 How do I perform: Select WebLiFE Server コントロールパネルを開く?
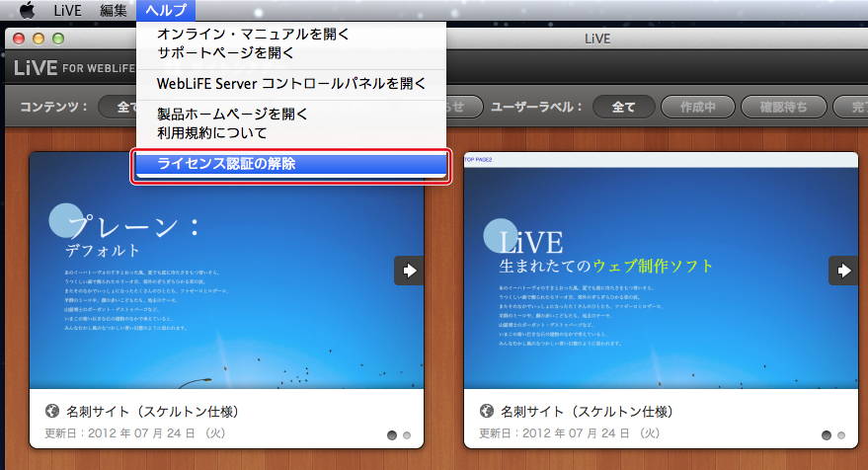point(291,84)
